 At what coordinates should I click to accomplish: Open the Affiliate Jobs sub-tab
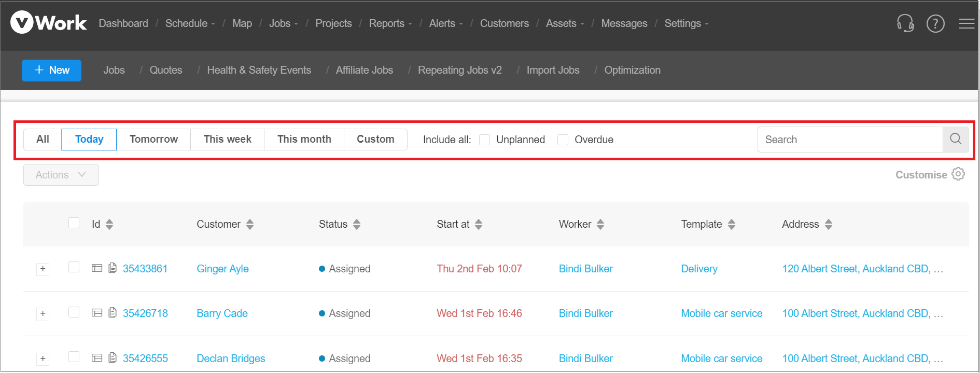[365, 70]
